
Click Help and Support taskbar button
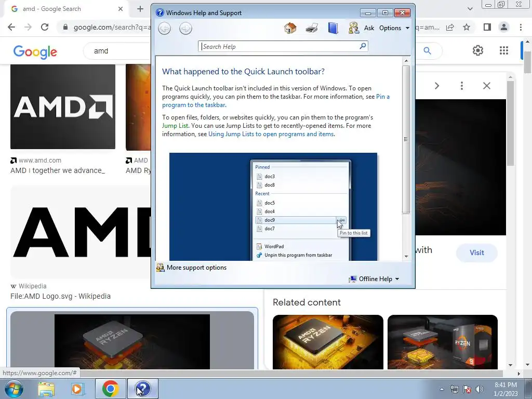pos(143,389)
